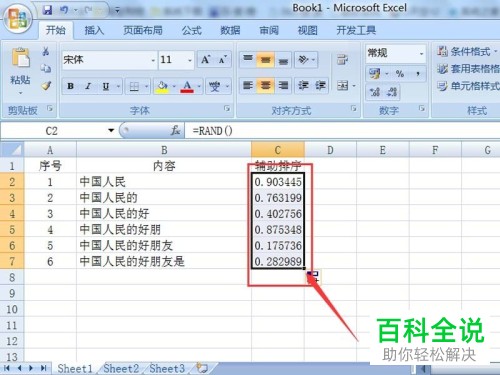Cut selection using the scissors icon

click(46, 51)
